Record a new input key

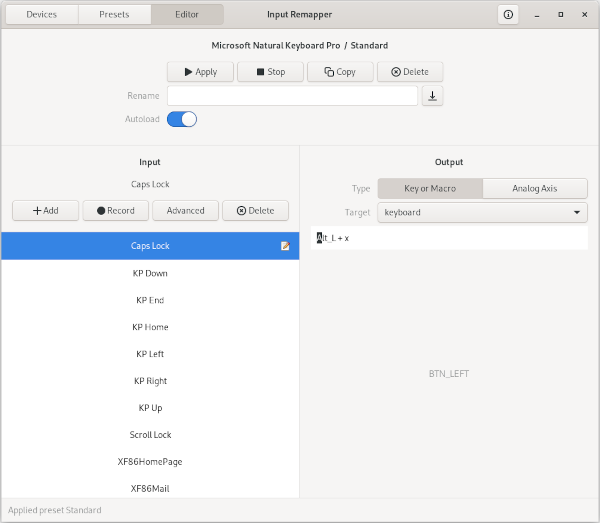point(115,210)
